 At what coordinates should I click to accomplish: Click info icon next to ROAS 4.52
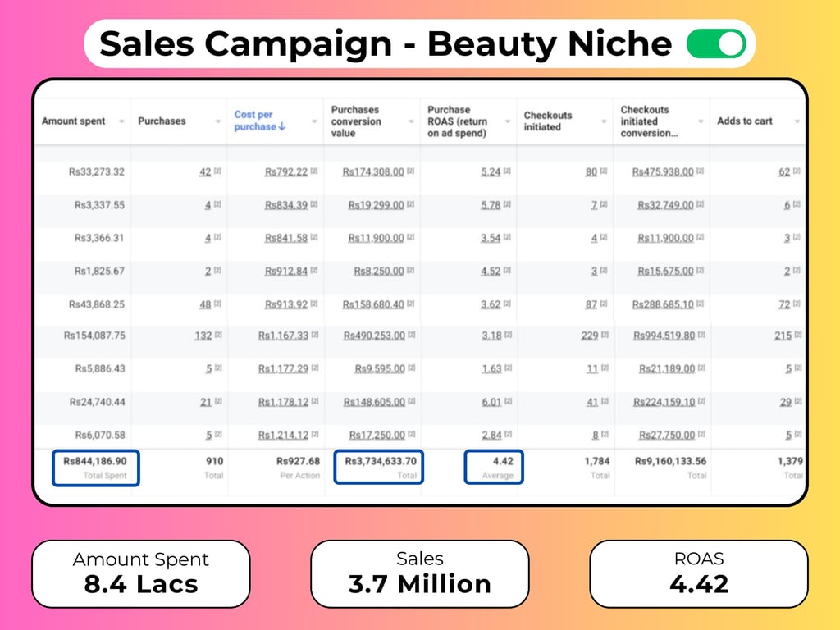pos(507,270)
